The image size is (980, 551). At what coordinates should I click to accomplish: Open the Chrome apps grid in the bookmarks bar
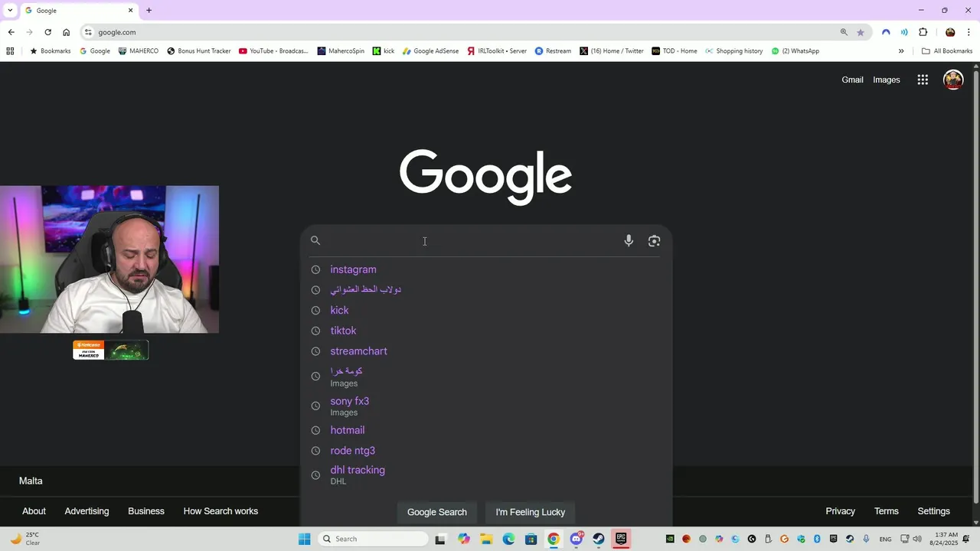tap(10, 51)
